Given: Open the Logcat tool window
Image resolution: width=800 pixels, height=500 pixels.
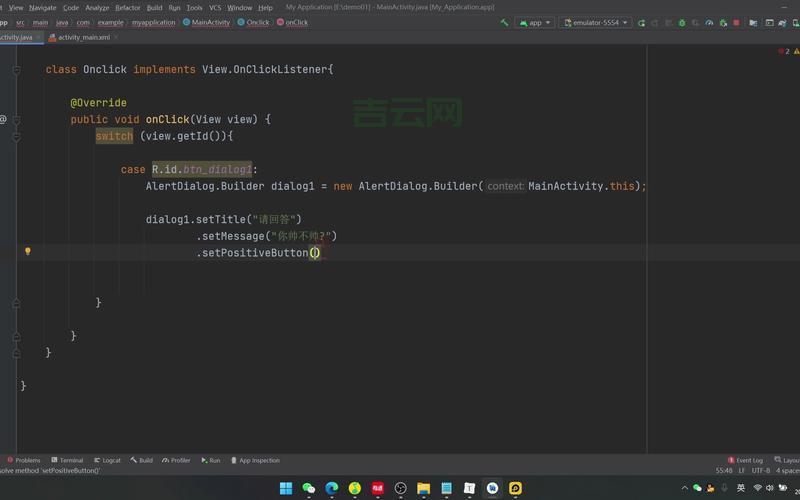Looking at the screenshot, I should tap(106, 460).
